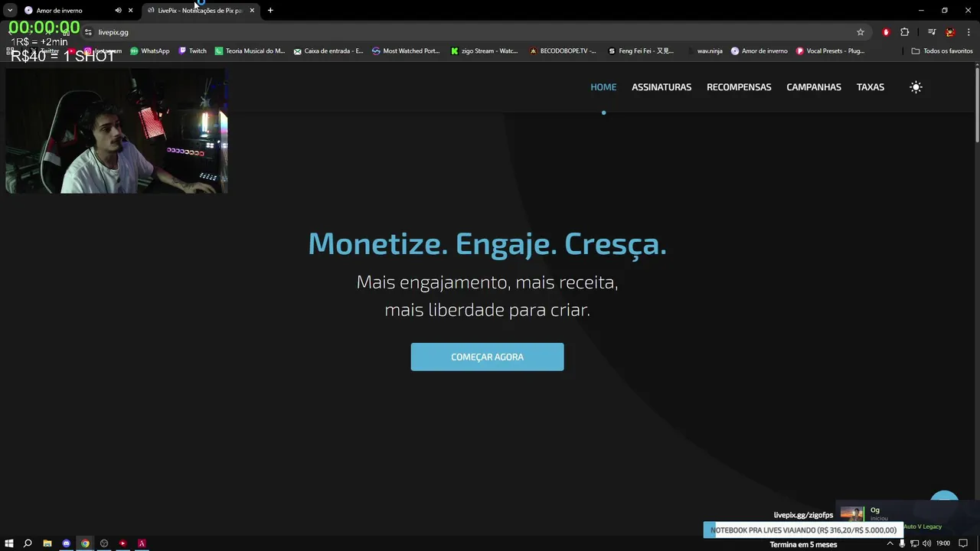Image resolution: width=980 pixels, height=551 pixels.
Task: Open the HOME navigation item
Action: click(x=603, y=87)
